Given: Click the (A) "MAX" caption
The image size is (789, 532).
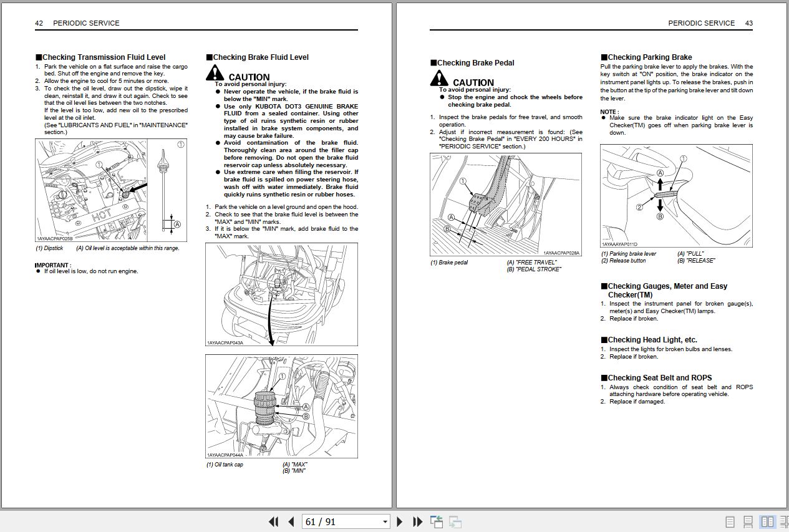Looking at the screenshot, I should pyautogui.click(x=295, y=465).
